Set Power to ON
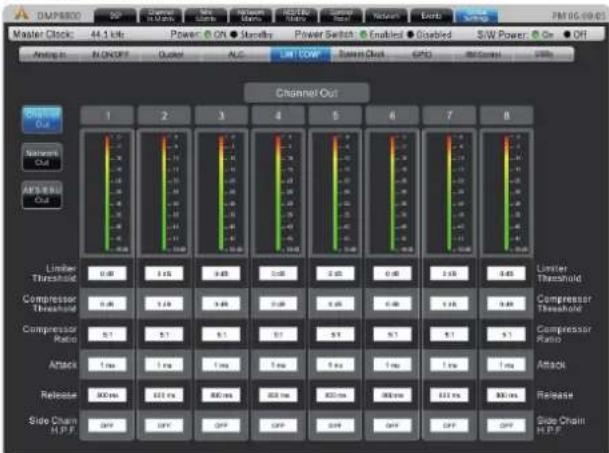This screenshot has height=453, width=609. 208,35
